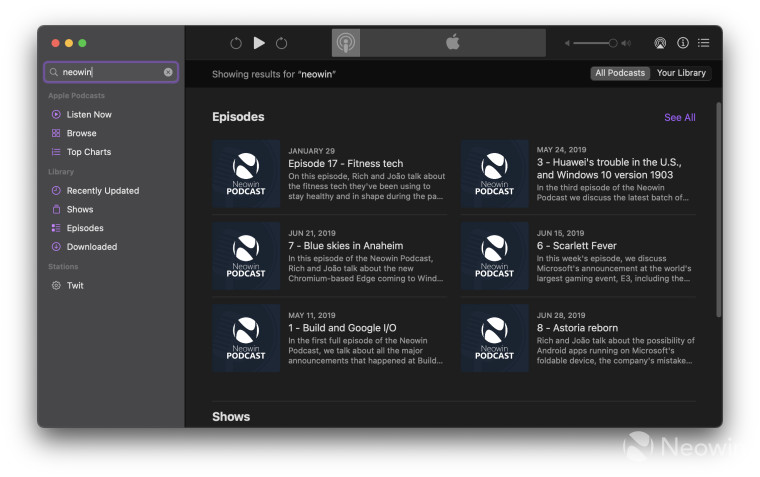This screenshot has width=760, height=477.
Task: Click the search field with neowin
Action: (111, 72)
